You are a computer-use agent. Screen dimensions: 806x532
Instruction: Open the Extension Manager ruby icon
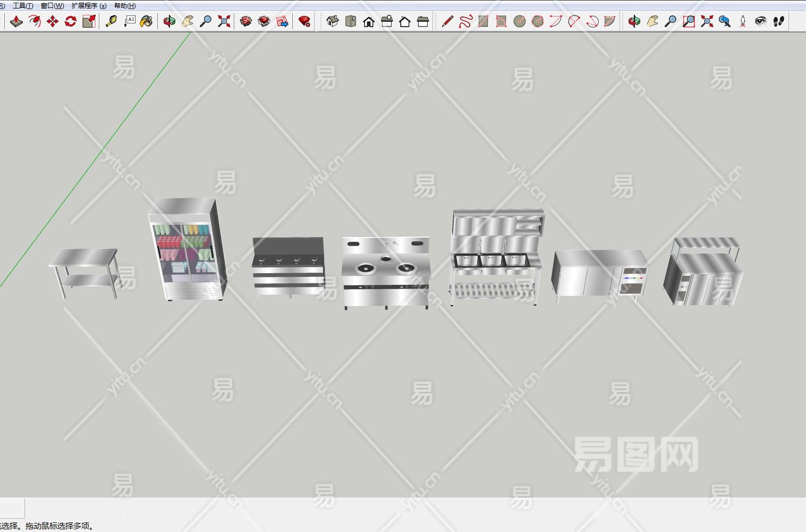304,21
